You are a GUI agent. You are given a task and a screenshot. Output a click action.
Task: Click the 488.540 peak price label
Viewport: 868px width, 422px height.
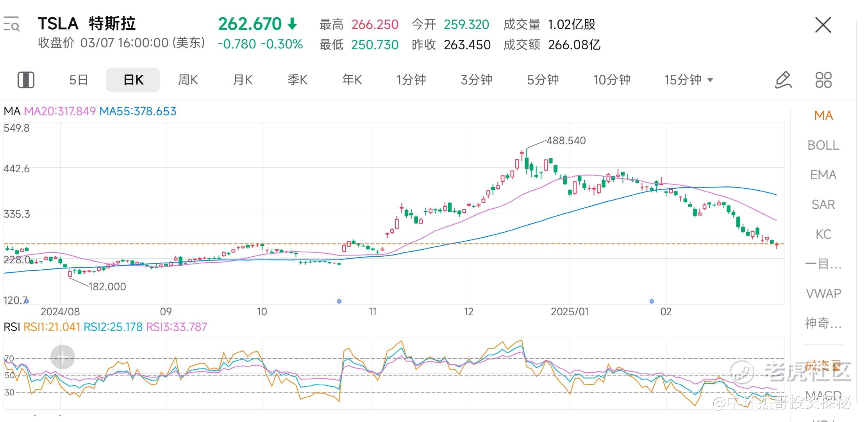[566, 141]
